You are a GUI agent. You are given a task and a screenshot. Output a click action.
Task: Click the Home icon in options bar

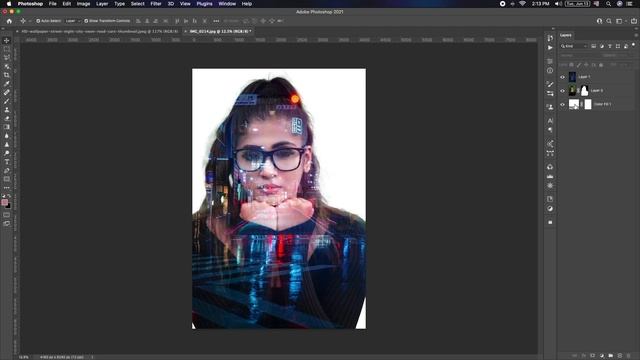click(9, 21)
